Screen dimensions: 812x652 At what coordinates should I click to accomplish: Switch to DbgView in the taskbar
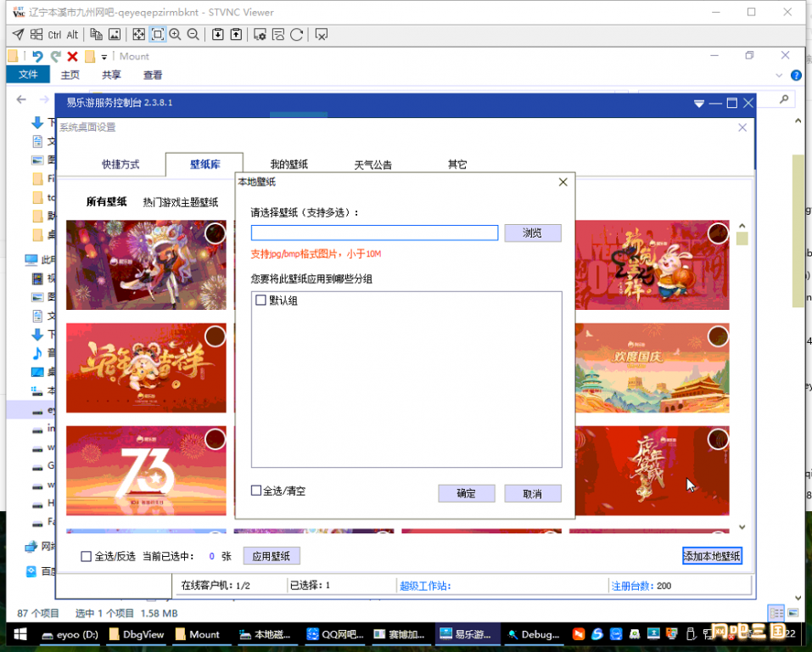[137, 634]
